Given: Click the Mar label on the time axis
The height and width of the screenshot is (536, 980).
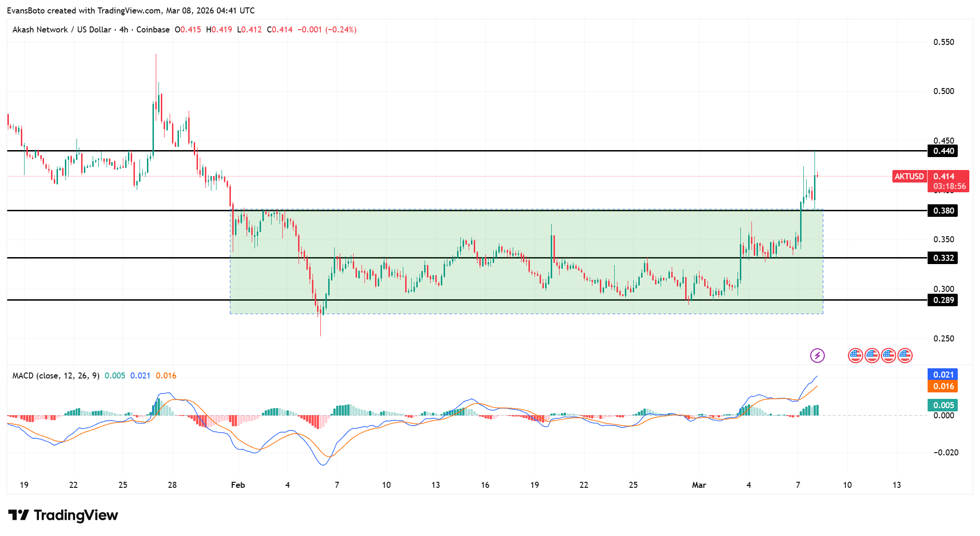Looking at the screenshot, I should (699, 485).
